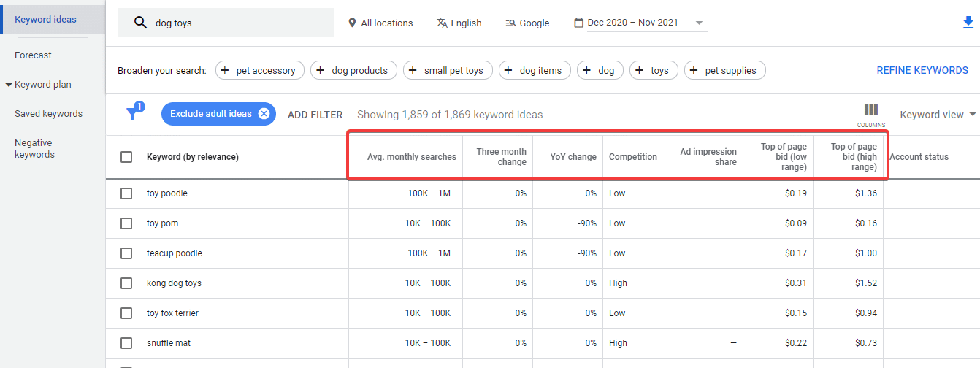Screen dimensions: 980x368
Task: Open the Columns icon
Action: tap(870, 110)
